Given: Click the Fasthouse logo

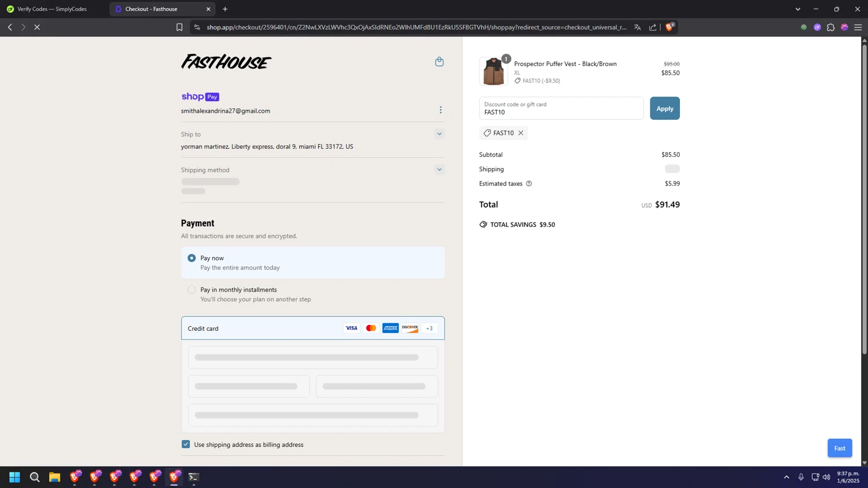Looking at the screenshot, I should 226,61.
